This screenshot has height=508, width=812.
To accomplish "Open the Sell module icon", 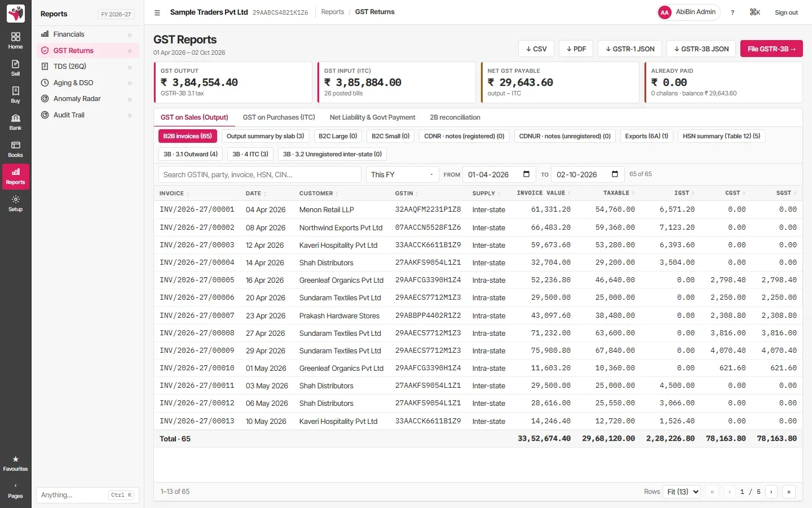I will (15, 68).
